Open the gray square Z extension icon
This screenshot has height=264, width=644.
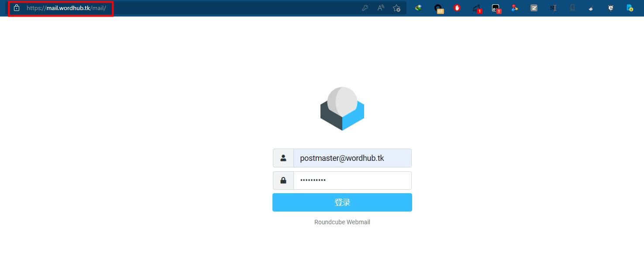(534, 8)
